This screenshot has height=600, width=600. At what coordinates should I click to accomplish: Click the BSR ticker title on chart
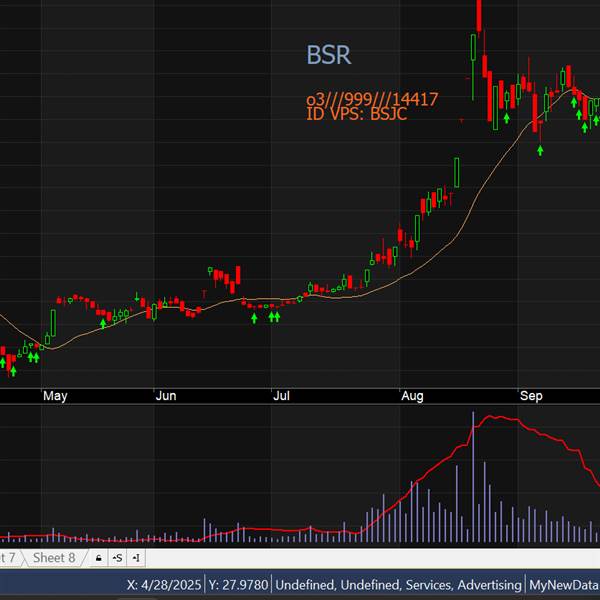tap(329, 55)
